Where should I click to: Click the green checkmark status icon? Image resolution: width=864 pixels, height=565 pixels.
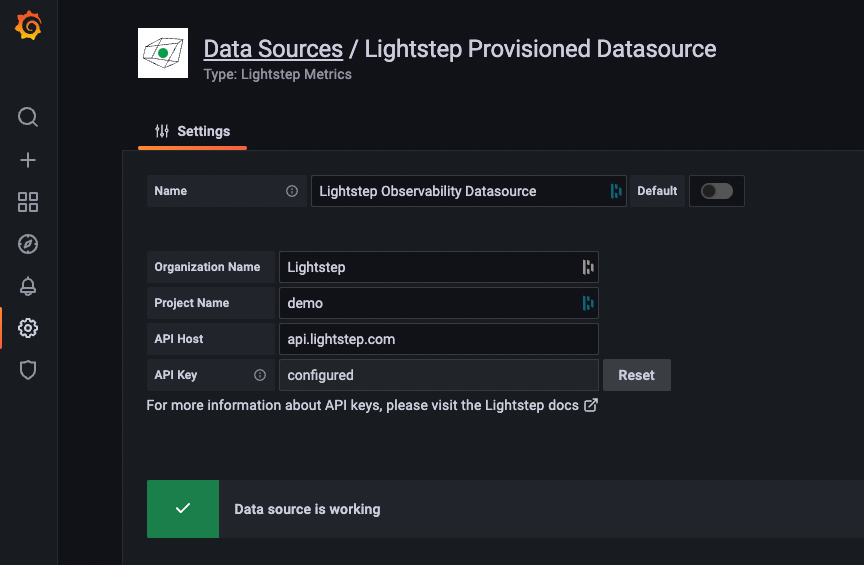[x=183, y=508]
